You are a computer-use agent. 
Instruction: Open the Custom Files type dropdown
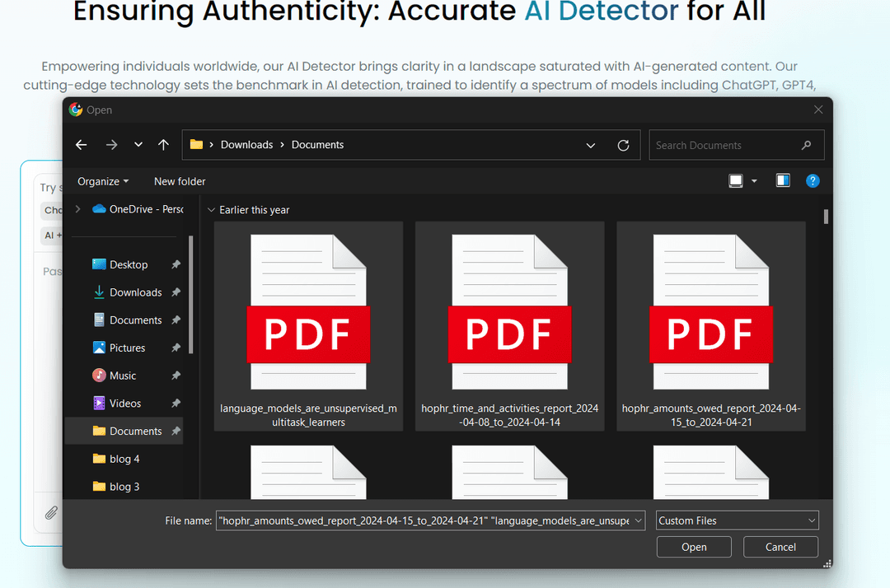click(737, 520)
